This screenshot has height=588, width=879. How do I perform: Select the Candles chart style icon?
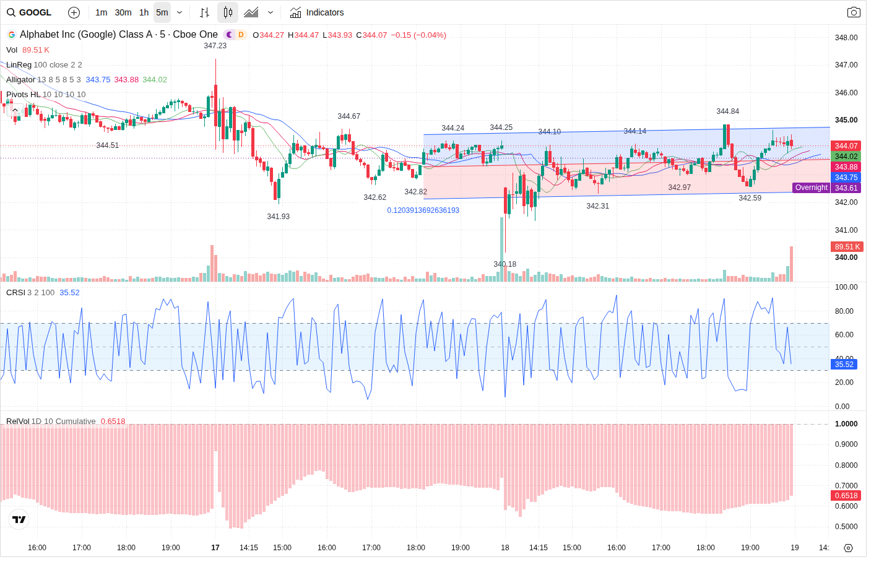coord(228,12)
